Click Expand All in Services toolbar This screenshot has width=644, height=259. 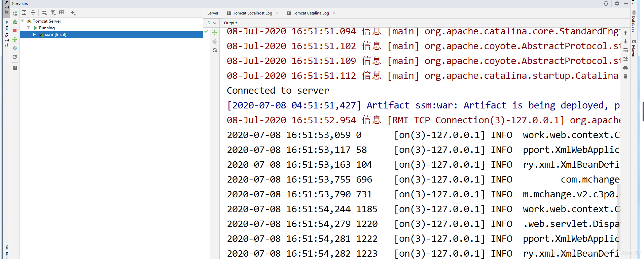[24, 12]
